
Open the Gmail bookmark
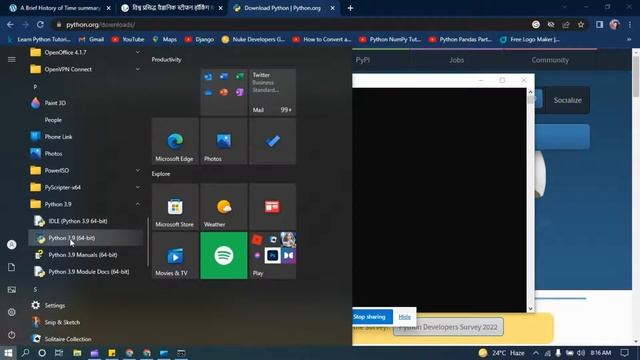91,40
